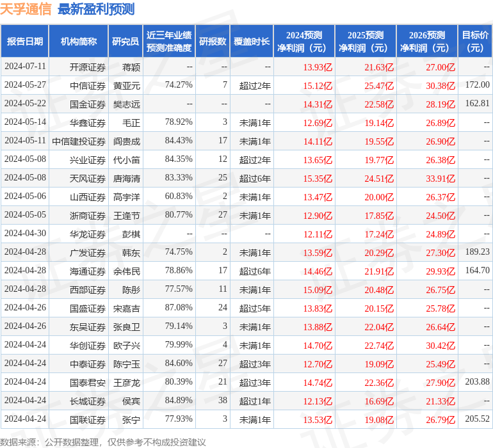Click the accuracy value 84.89%

coord(179,400)
